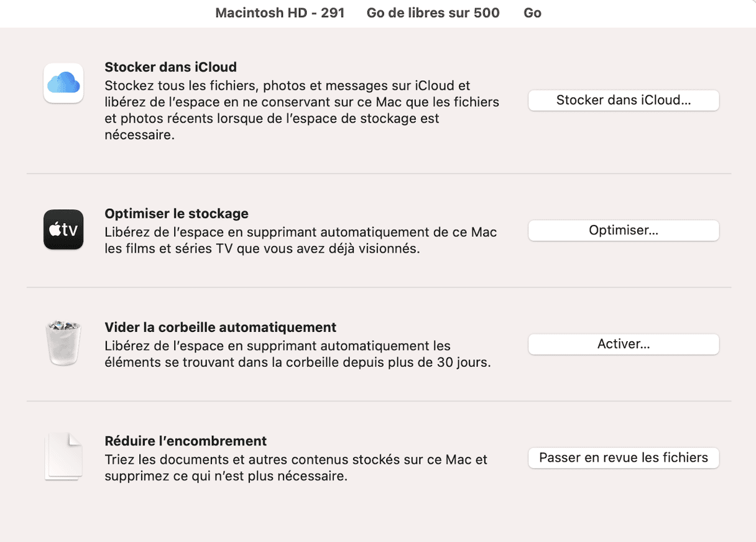Click the blank documents icon
Image resolution: width=756 pixels, height=542 pixels.
point(63,457)
